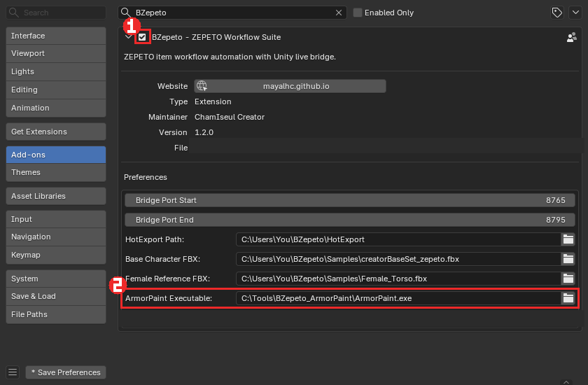Open the Get Extensions section
588x385 pixels.
coord(56,132)
